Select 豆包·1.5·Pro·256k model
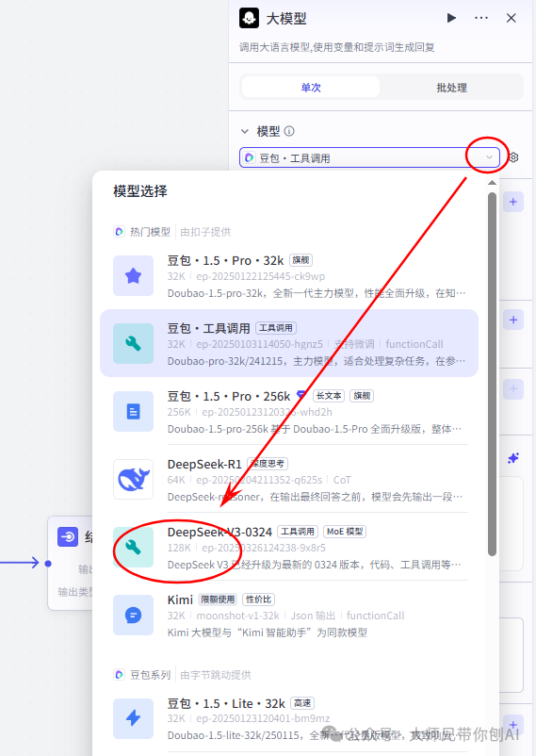The image size is (536, 756). [289, 411]
